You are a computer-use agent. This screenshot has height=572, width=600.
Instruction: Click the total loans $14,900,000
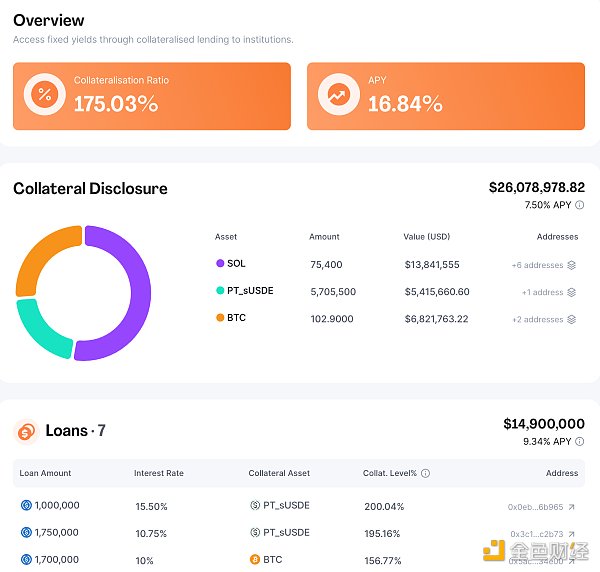[x=544, y=424]
